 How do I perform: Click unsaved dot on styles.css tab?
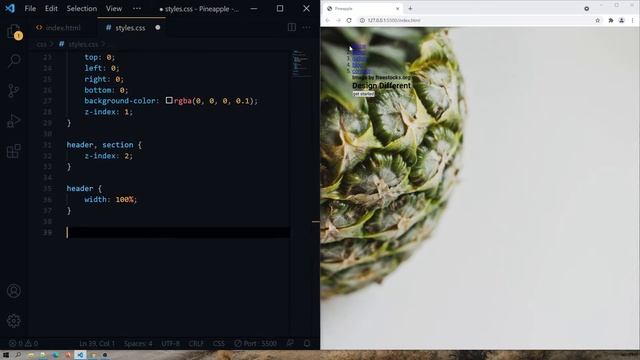158,28
